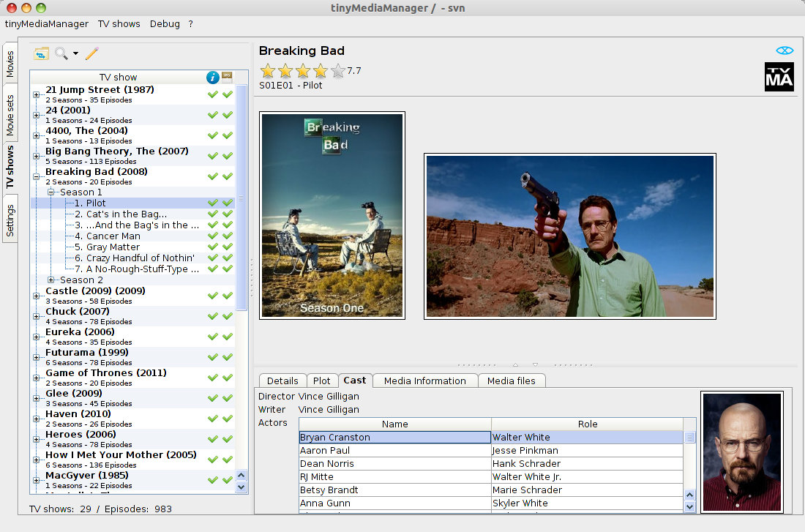Select Aaron Paul in the actors table
The width and height of the screenshot is (805, 532).
(x=394, y=450)
